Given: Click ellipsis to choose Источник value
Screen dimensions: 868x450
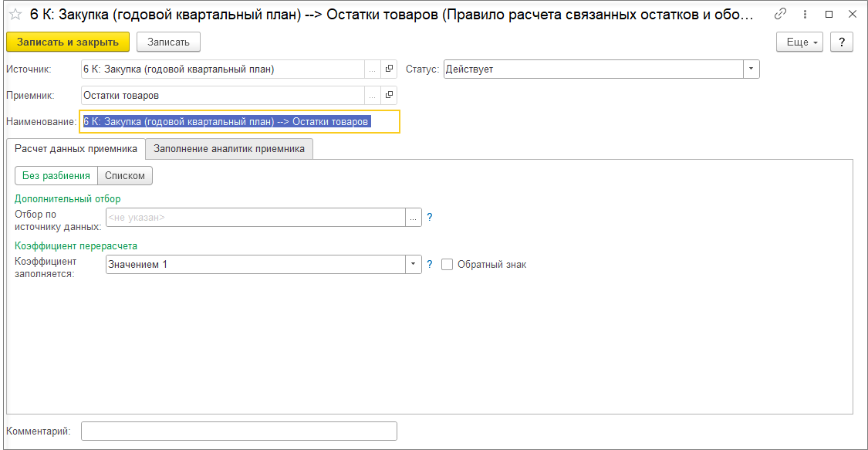Looking at the screenshot, I should click(373, 69).
